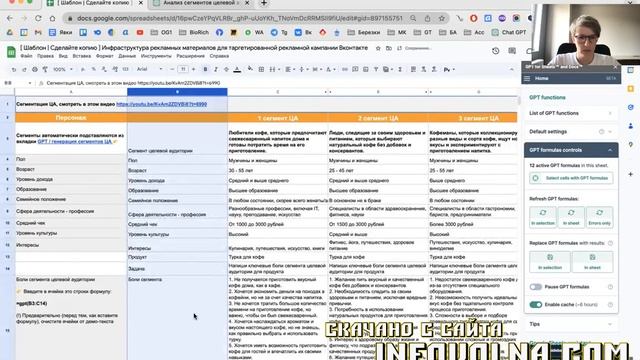Viewport: 640px width, 360px height.
Task: Star the spreadsheet document
Action: pos(378,48)
